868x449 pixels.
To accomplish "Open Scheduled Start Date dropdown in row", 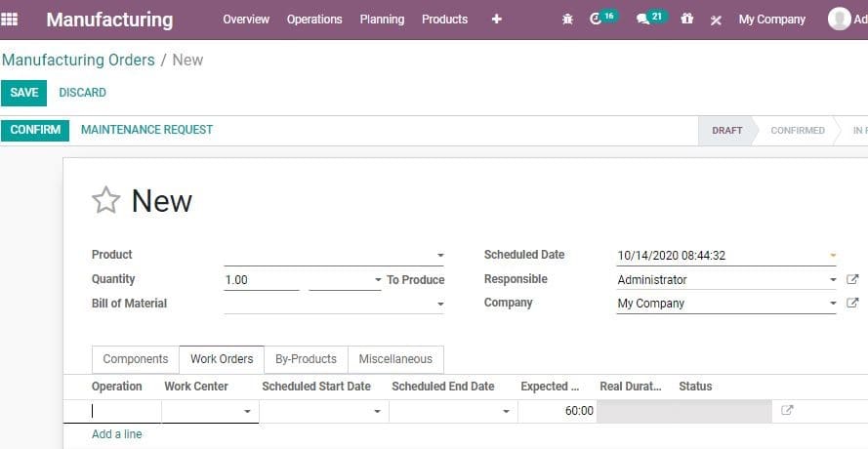I will 377,411.
